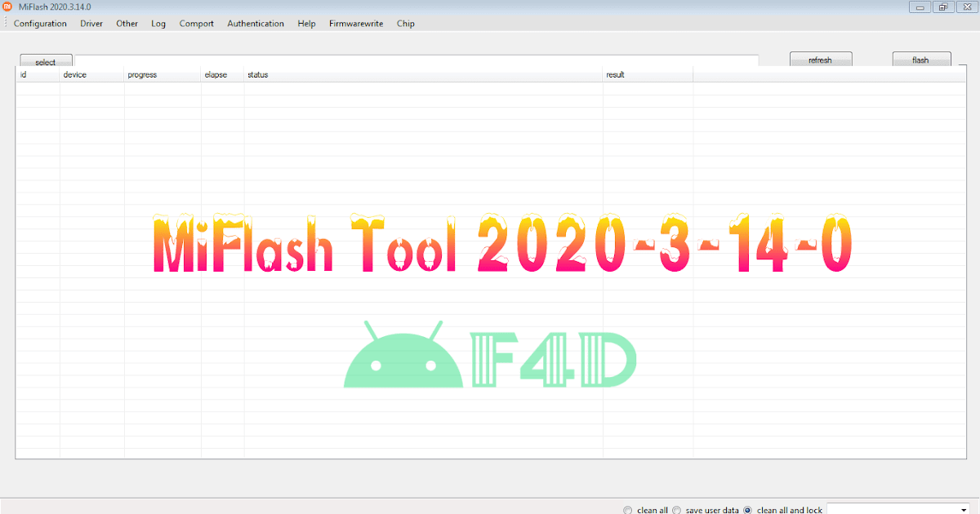Open the Firmwarewrite menu

pyautogui.click(x=355, y=24)
